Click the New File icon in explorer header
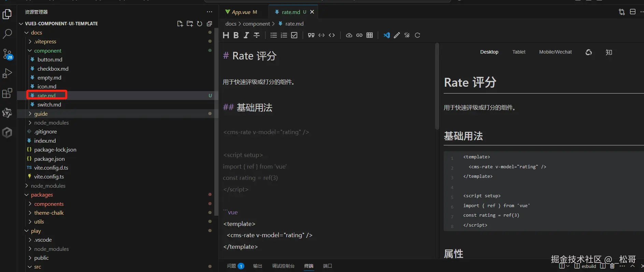Viewport: 644px width, 272px height. (180, 24)
